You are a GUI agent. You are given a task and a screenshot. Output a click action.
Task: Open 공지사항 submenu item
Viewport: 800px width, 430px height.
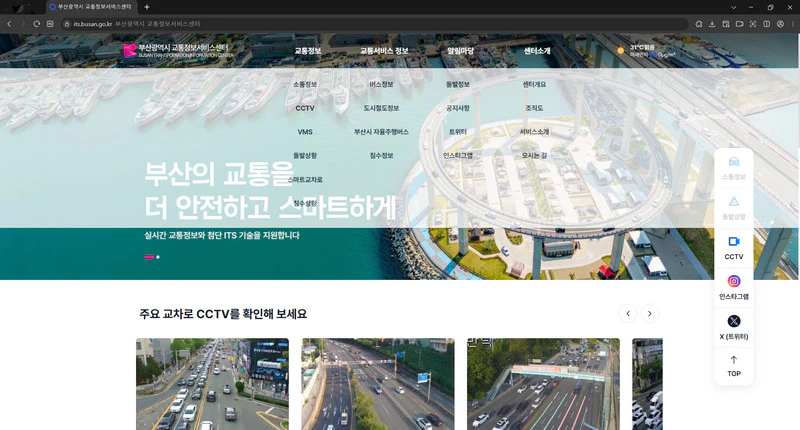pyautogui.click(x=458, y=108)
